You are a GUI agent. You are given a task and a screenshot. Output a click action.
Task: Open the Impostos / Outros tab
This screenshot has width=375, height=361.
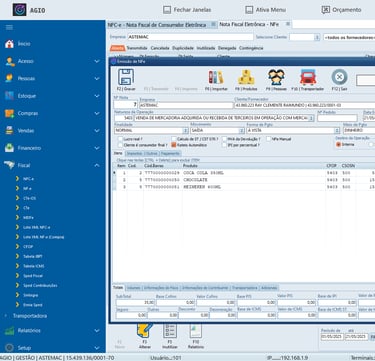[x=142, y=154]
